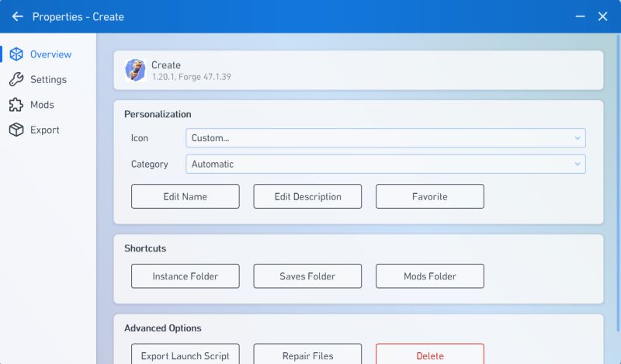This screenshot has height=364, width=621.
Task: Minimize the Properties window
Action: tap(580, 16)
